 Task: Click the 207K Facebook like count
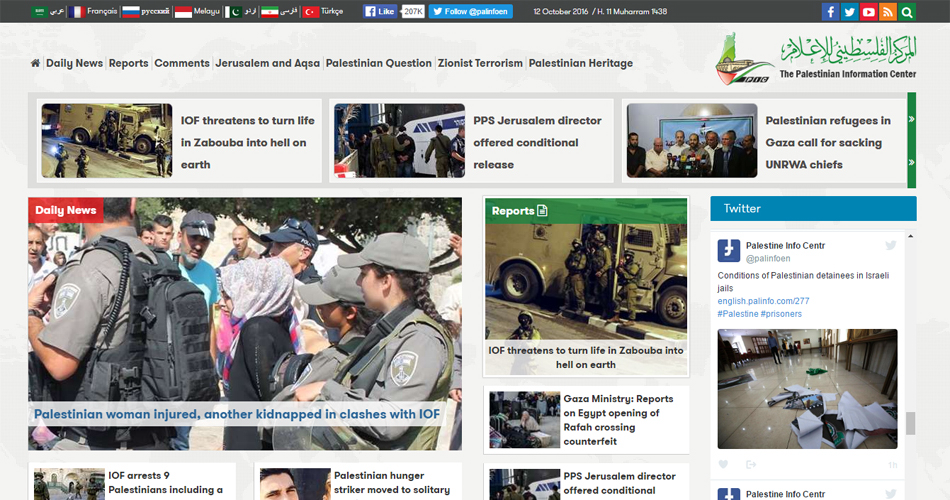[x=413, y=12]
